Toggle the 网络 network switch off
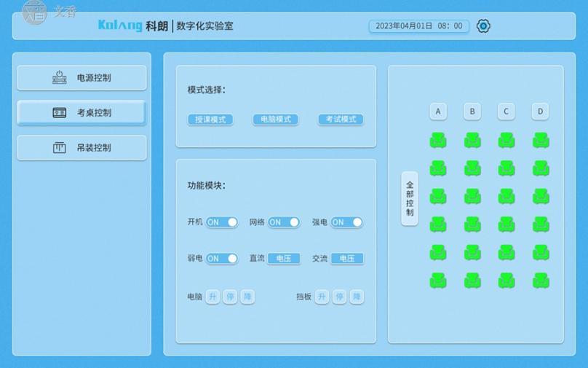Viewport: 588px width, 368px height. [x=284, y=222]
